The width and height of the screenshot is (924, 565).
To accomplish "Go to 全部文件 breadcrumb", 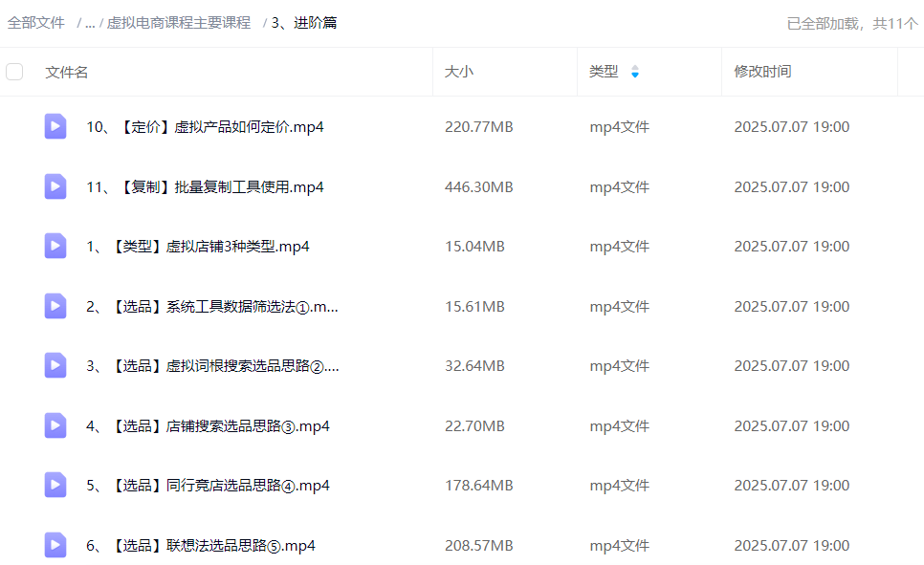I will click(x=36, y=23).
